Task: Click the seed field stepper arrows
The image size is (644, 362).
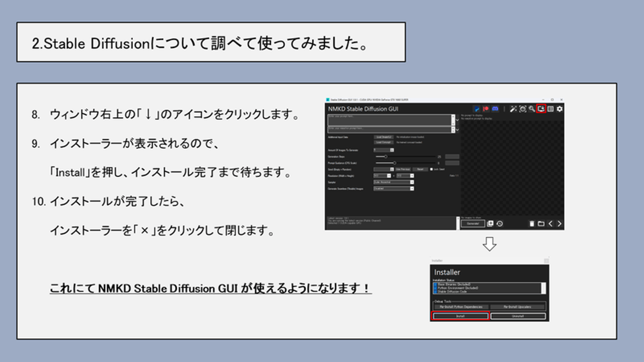Action: point(392,169)
